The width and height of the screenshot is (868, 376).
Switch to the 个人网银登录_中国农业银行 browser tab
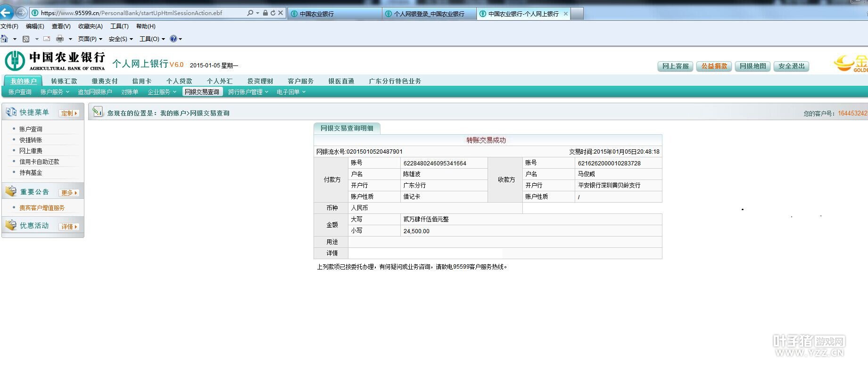pos(429,14)
